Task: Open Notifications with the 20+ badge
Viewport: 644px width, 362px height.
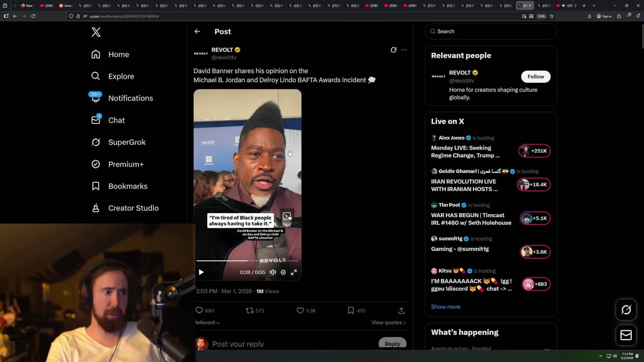Action: 121,98
